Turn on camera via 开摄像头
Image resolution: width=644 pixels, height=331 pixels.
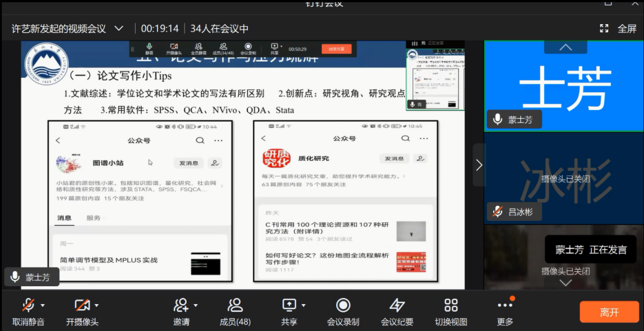click(81, 305)
